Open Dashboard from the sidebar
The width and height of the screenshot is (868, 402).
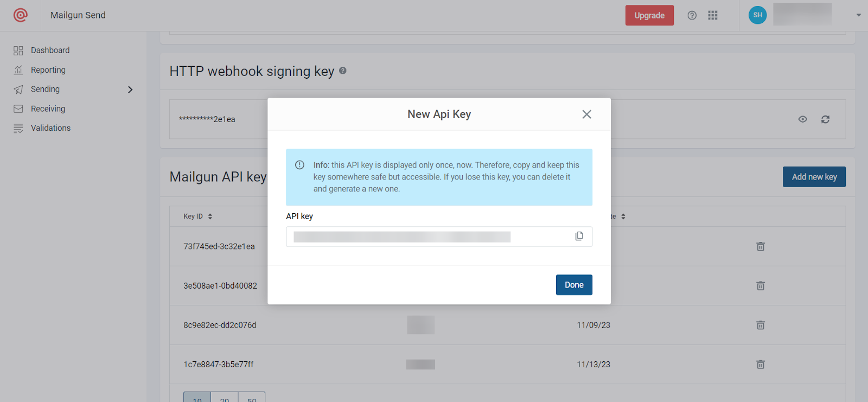point(50,50)
